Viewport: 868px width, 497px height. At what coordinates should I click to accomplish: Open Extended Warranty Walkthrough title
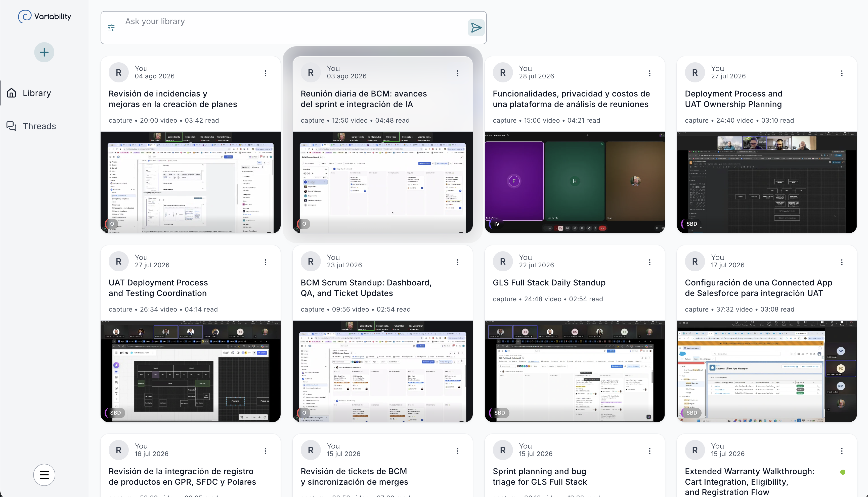tap(750, 482)
